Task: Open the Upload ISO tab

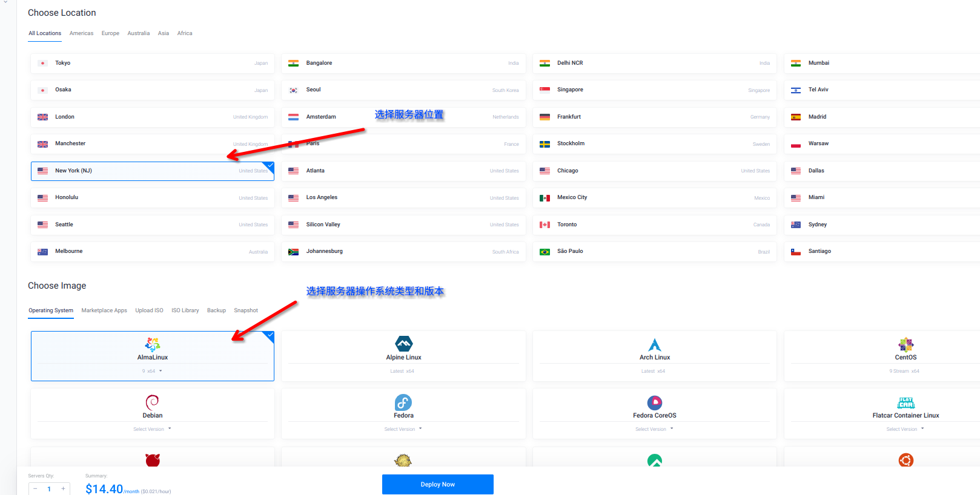Action: (149, 310)
